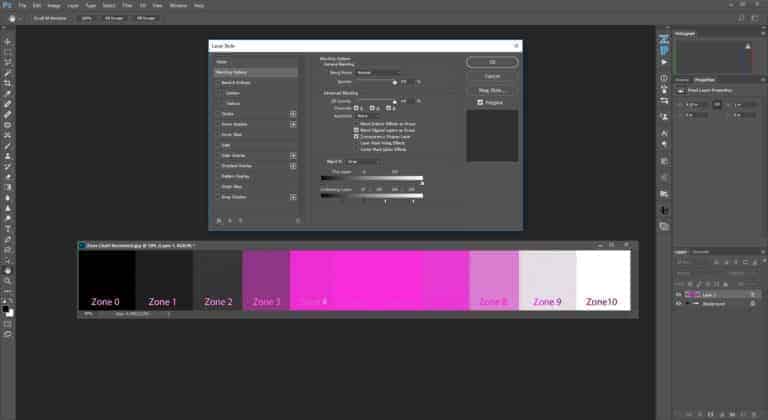Click the plus icon beside Drop Shadow
The width and height of the screenshot is (768, 420).
pos(293,197)
